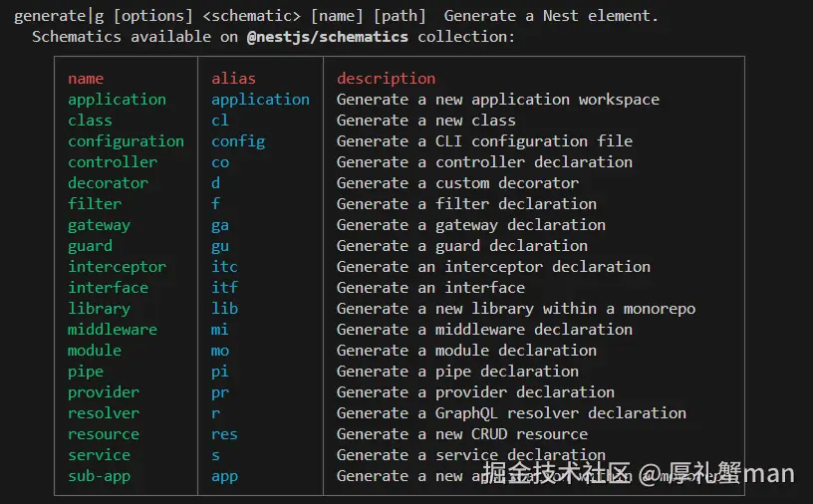The image size is (813, 504).
Task: Click 'middleware' in the name column
Action: point(113,330)
